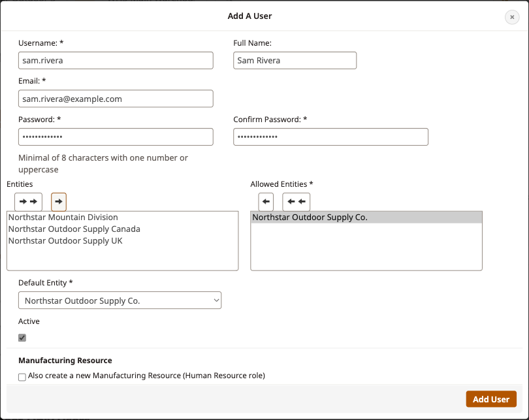Focus the Full Name field
529x420 pixels.
coord(295,60)
